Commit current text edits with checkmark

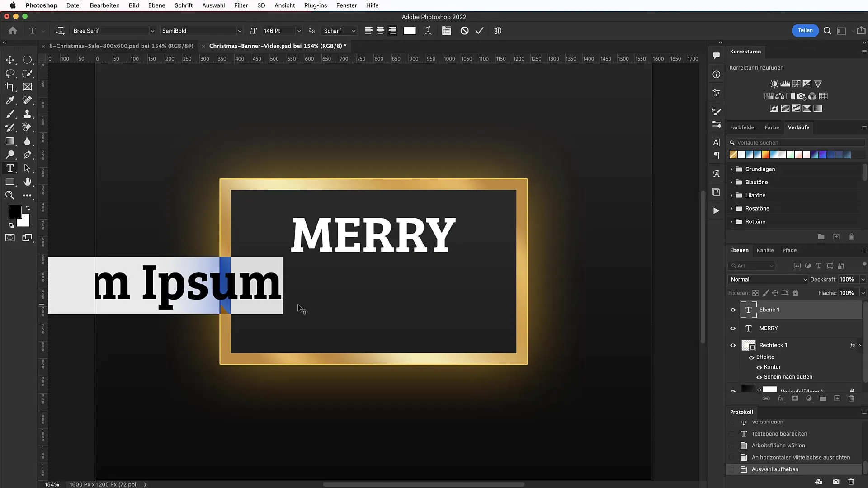[480, 31]
